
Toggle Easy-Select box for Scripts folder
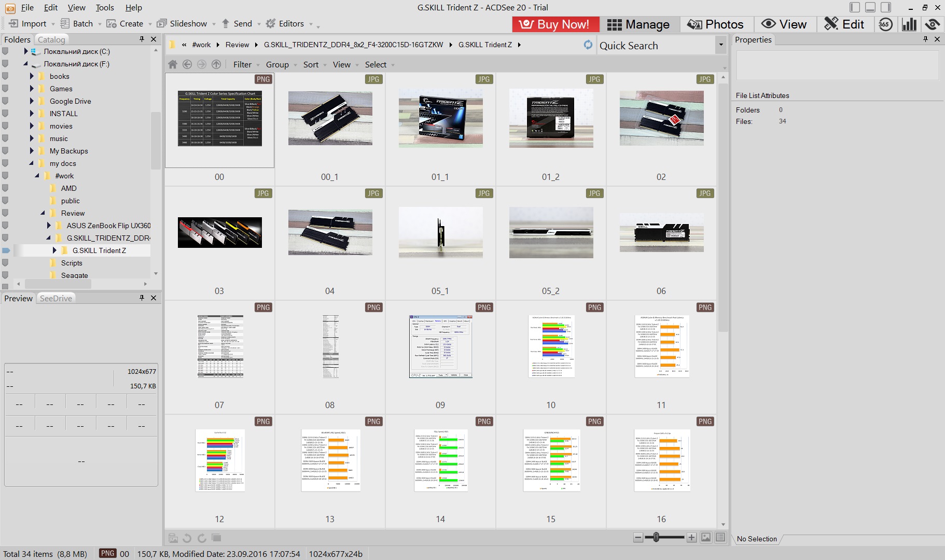coord(5,263)
